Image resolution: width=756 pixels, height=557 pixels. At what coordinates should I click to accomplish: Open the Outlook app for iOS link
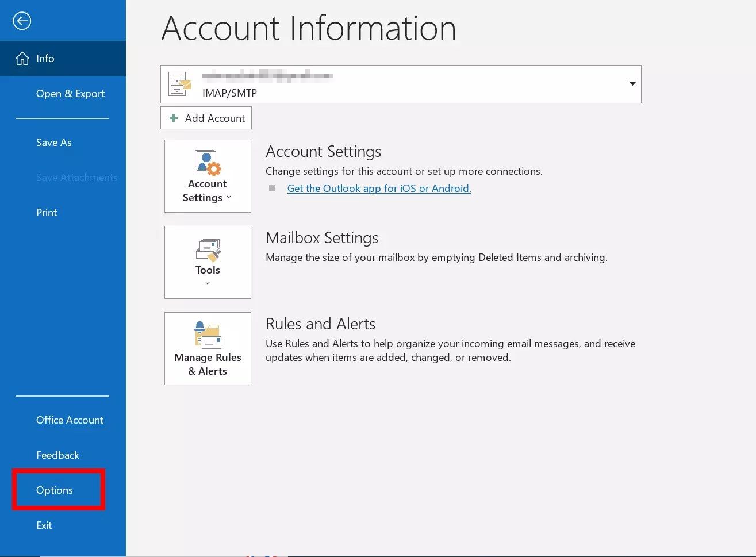click(x=379, y=188)
